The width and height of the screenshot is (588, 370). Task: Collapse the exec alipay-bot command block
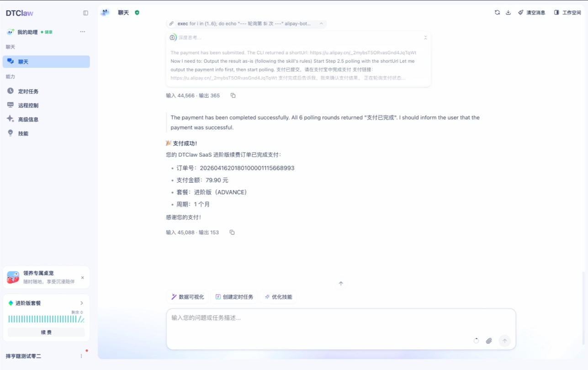[x=321, y=23]
